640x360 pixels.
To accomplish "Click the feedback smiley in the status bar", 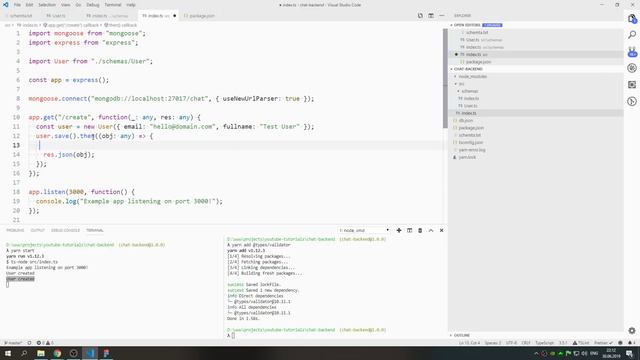I will [620, 343].
